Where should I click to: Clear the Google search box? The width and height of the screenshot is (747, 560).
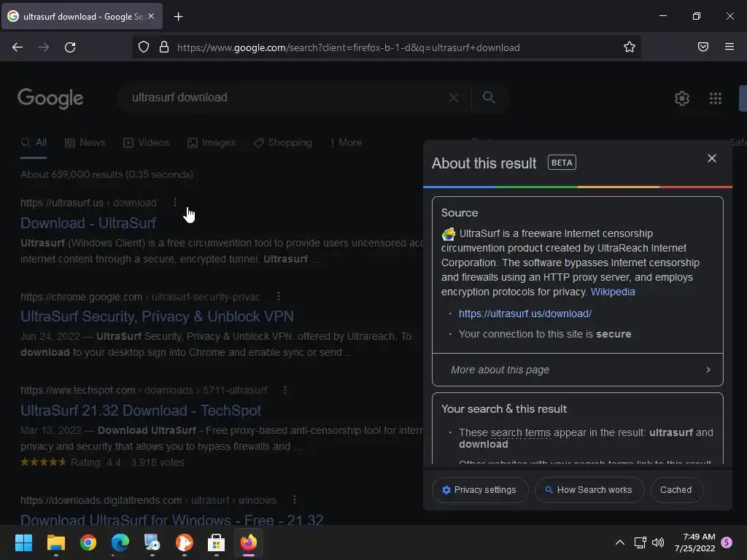tap(454, 98)
